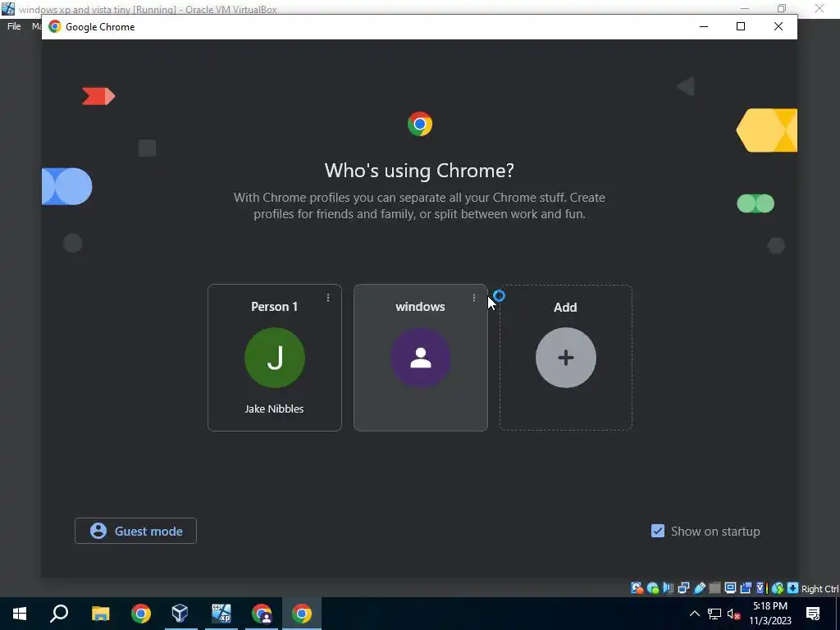Restore down the Oracle VM VirtualBox window

[x=782, y=8]
